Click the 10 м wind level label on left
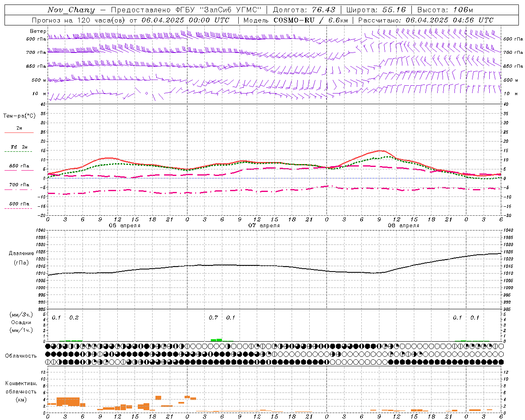 [39, 94]
